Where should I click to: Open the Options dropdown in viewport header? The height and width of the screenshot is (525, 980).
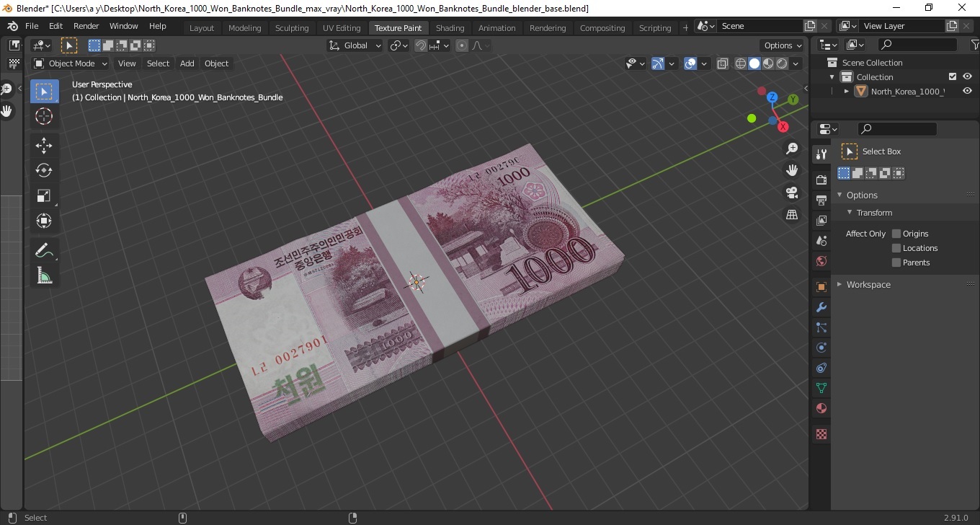click(x=783, y=45)
